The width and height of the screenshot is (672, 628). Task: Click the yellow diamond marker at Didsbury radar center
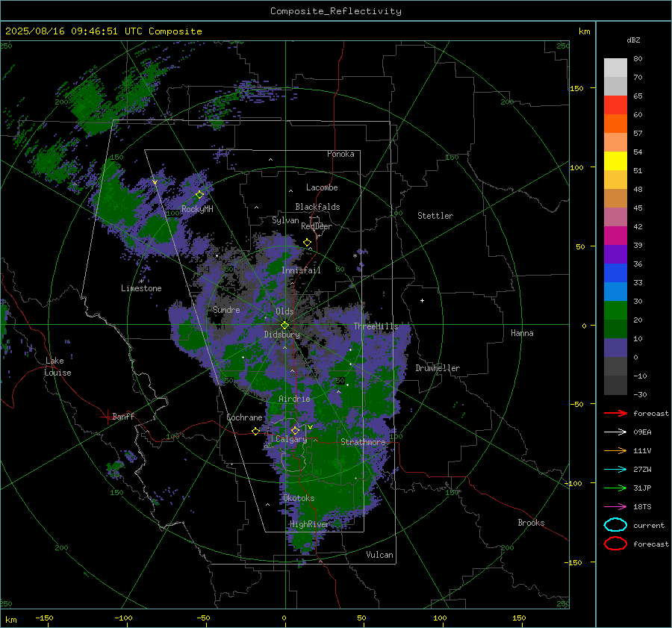tap(284, 326)
